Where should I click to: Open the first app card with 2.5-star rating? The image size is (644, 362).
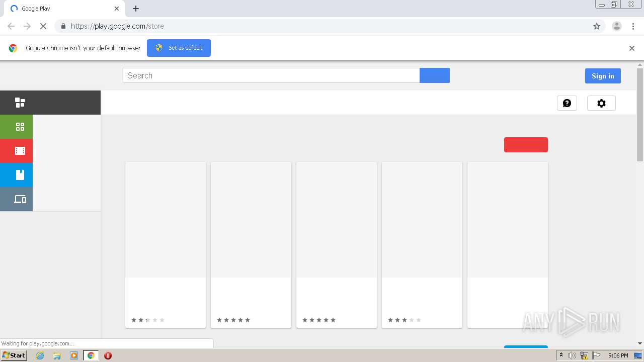166,245
